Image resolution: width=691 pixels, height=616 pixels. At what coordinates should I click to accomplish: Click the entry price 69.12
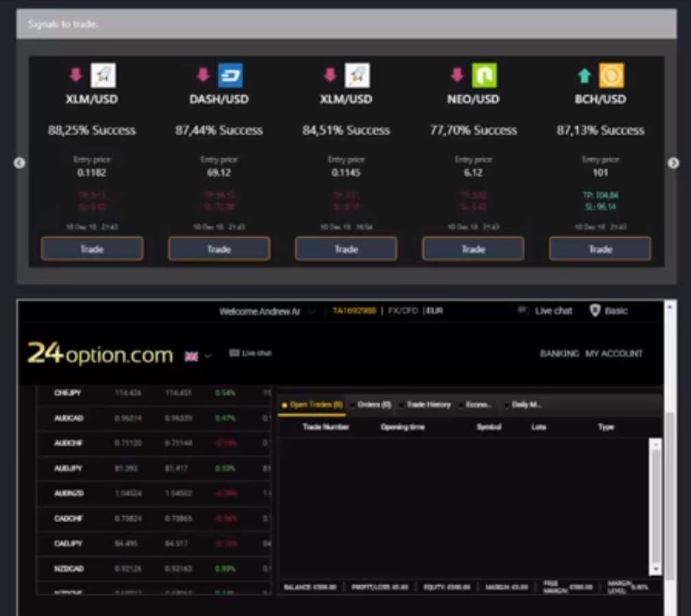[219, 173]
